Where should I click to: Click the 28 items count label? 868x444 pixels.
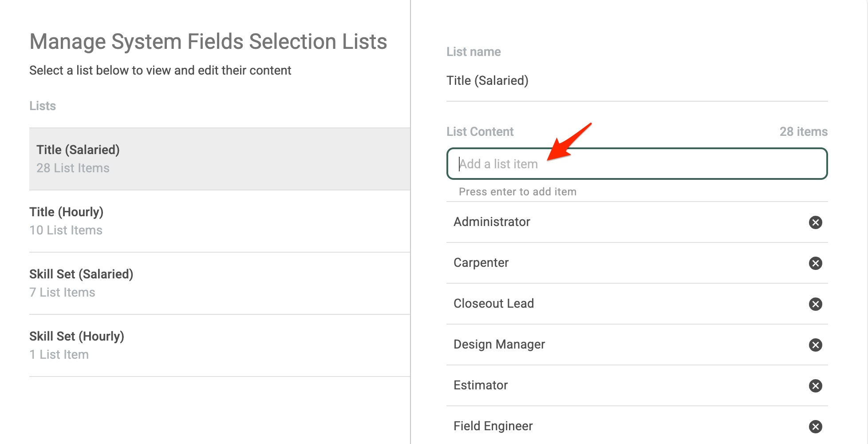click(x=803, y=132)
